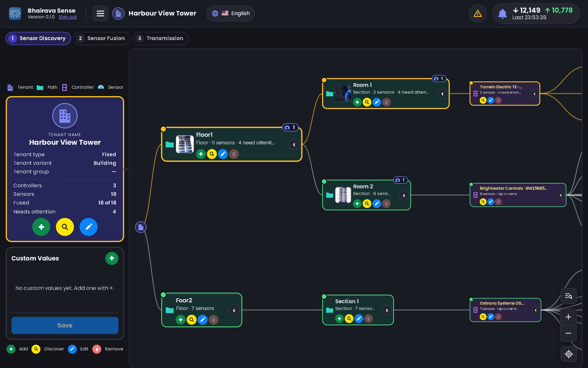Click the discover icon on Room 2 node

coord(367,203)
